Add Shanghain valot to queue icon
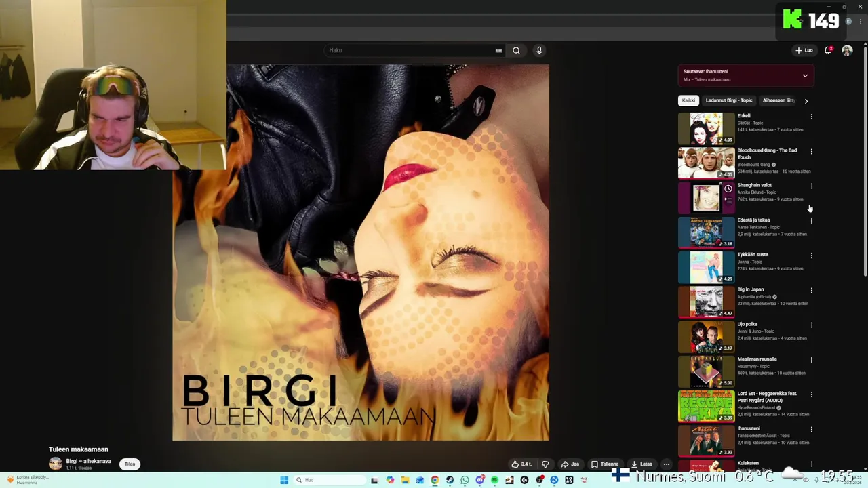The height and width of the screenshot is (488, 868). [728, 201]
